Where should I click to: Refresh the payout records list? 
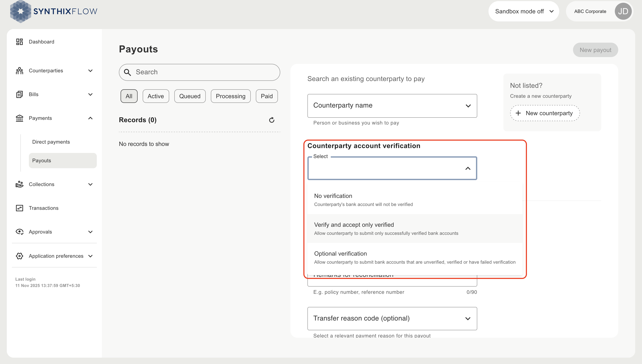coord(272,120)
